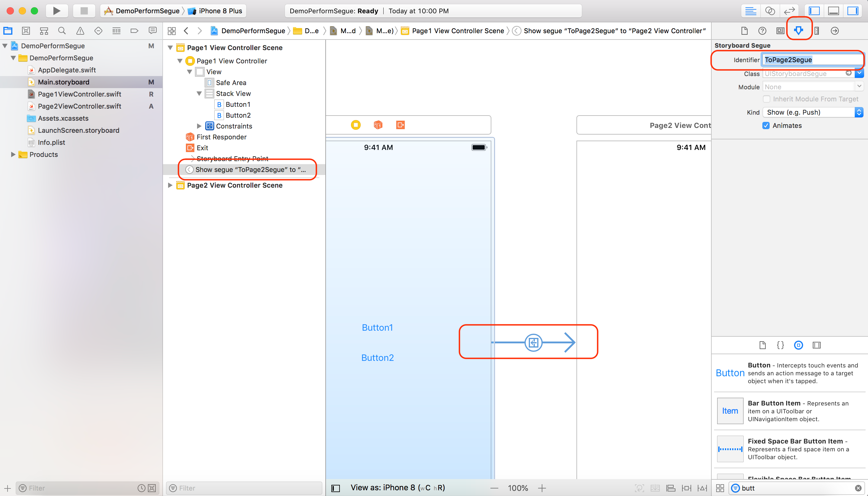Viewport: 868px width, 496px height.
Task: Show the Object library tab icon
Action: pos(798,345)
